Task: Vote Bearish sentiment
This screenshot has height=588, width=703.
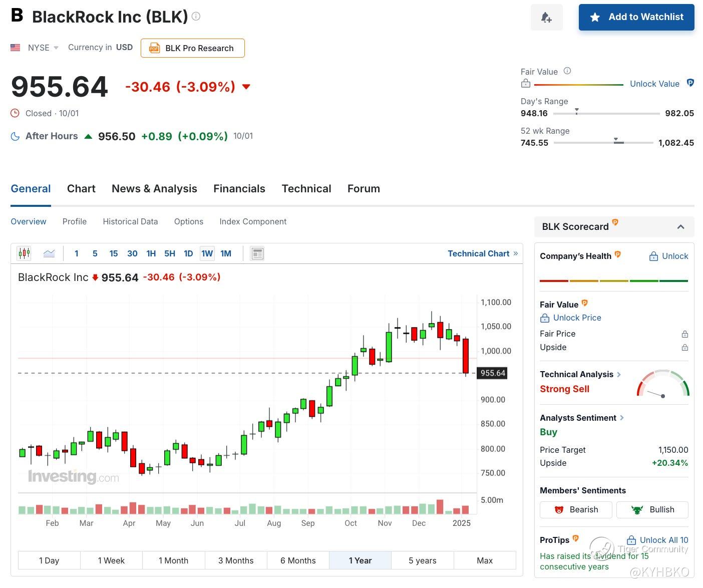Action: click(576, 509)
